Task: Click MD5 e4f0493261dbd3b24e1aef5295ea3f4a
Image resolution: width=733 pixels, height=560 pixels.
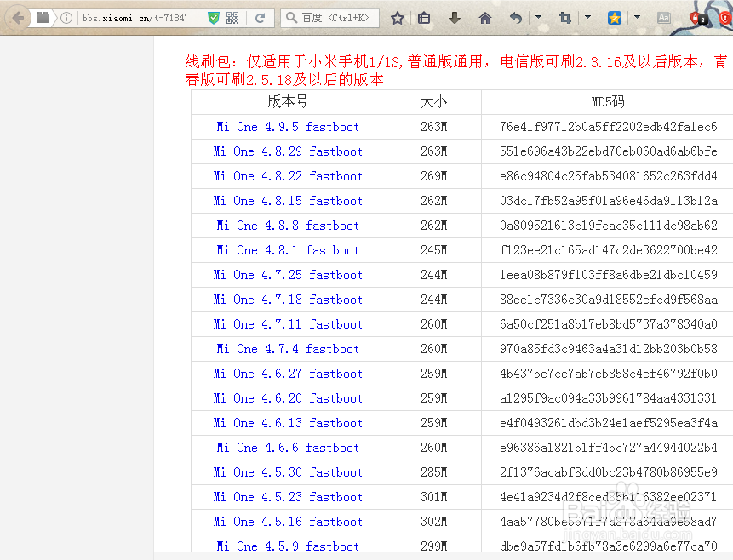Action: coord(608,423)
